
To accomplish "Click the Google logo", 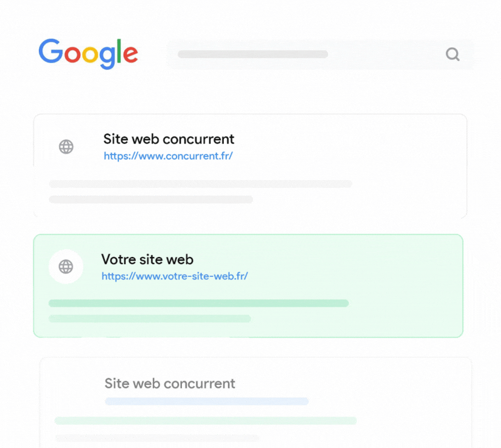I will point(89,53).
